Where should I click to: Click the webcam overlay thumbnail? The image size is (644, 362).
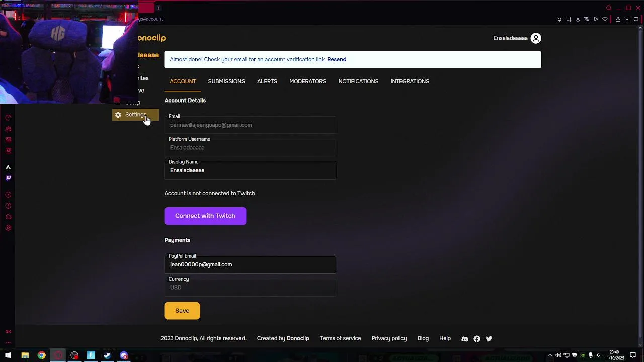(x=69, y=52)
